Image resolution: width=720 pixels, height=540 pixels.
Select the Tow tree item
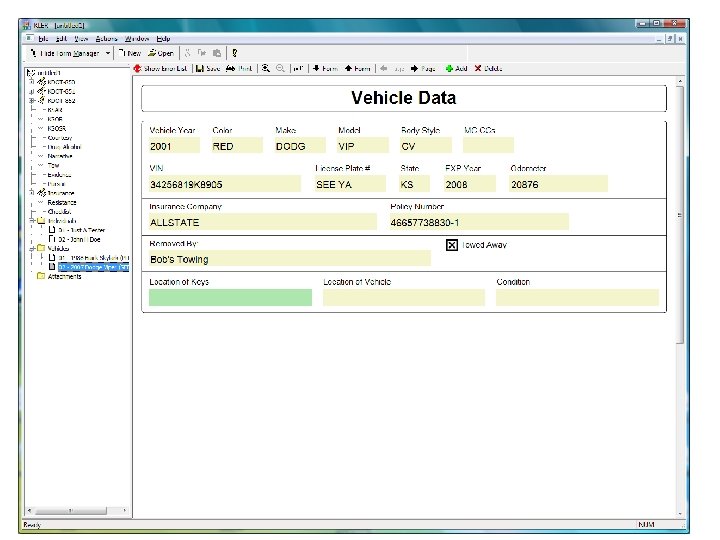53,165
